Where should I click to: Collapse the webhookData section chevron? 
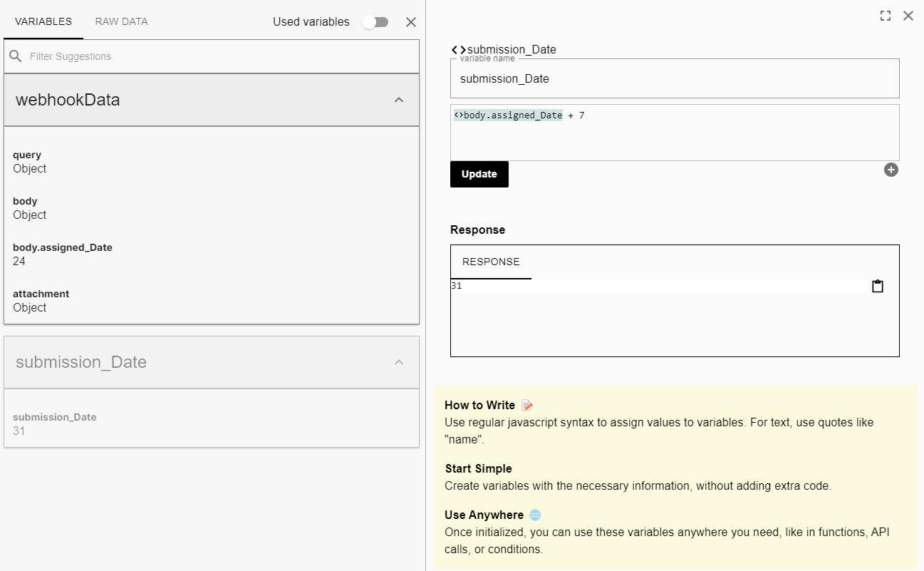point(399,100)
